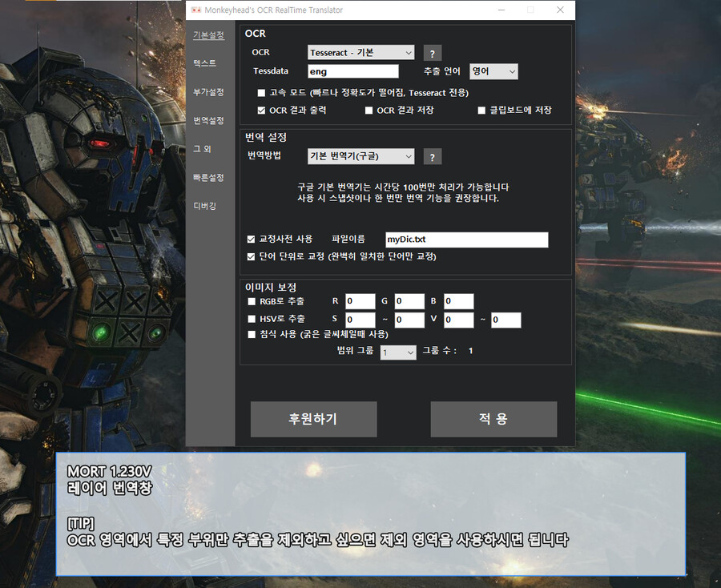Click the G value input field
This screenshot has width=721, height=588.
pos(409,301)
